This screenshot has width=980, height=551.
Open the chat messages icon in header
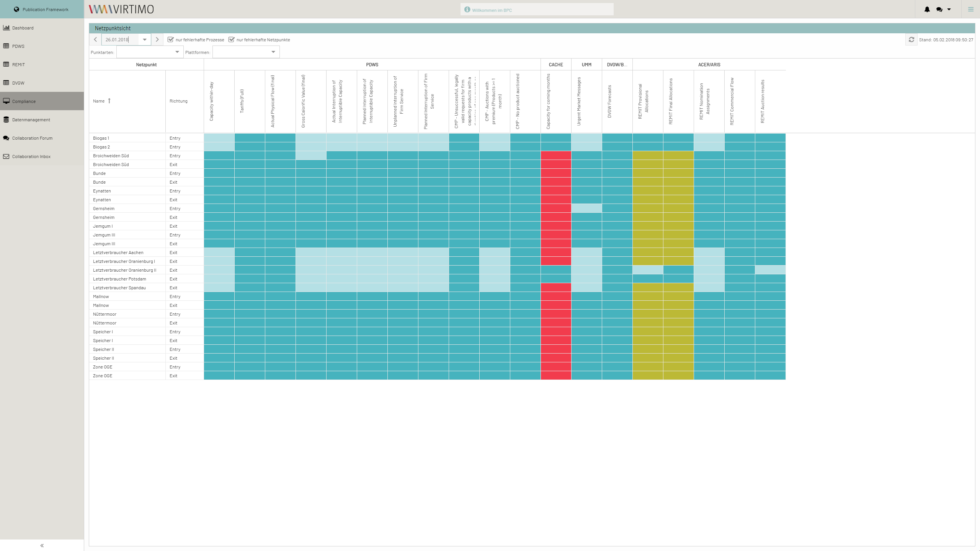939,9
